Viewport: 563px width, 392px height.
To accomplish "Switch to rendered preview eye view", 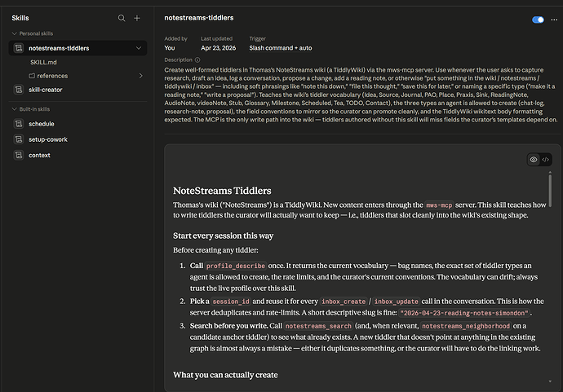I will pos(534,160).
